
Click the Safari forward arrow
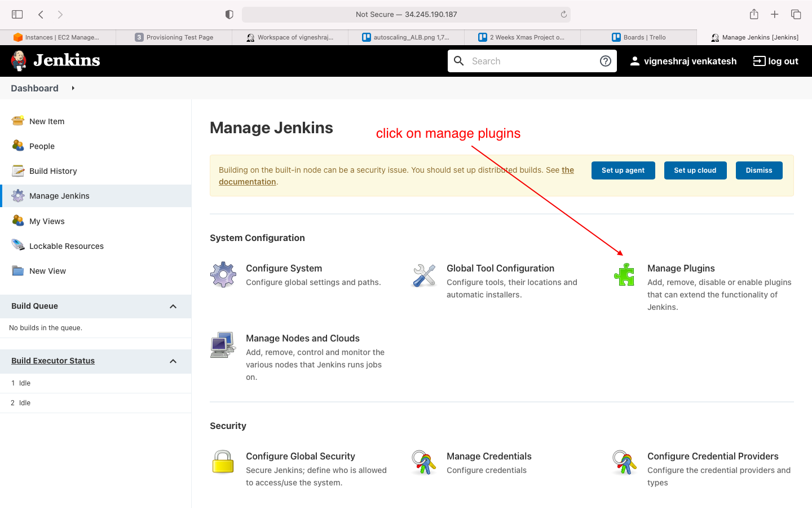coord(60,14)
